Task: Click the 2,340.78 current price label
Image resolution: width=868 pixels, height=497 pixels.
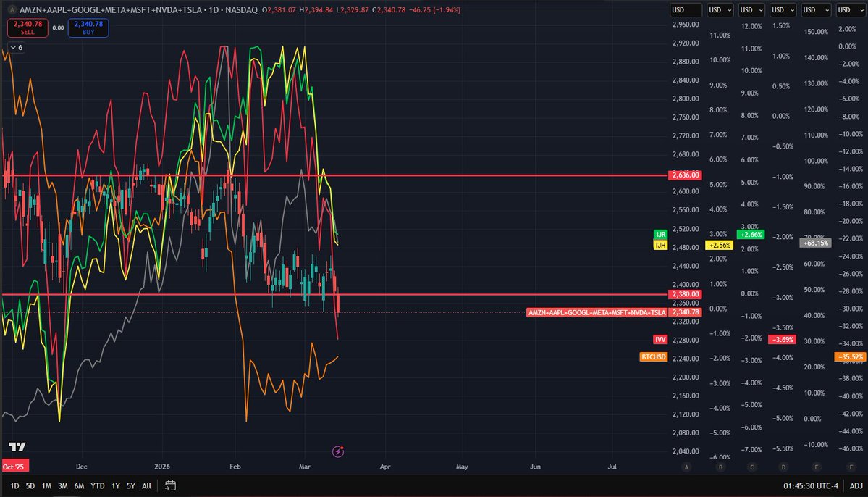Action: tap(686, 312)
